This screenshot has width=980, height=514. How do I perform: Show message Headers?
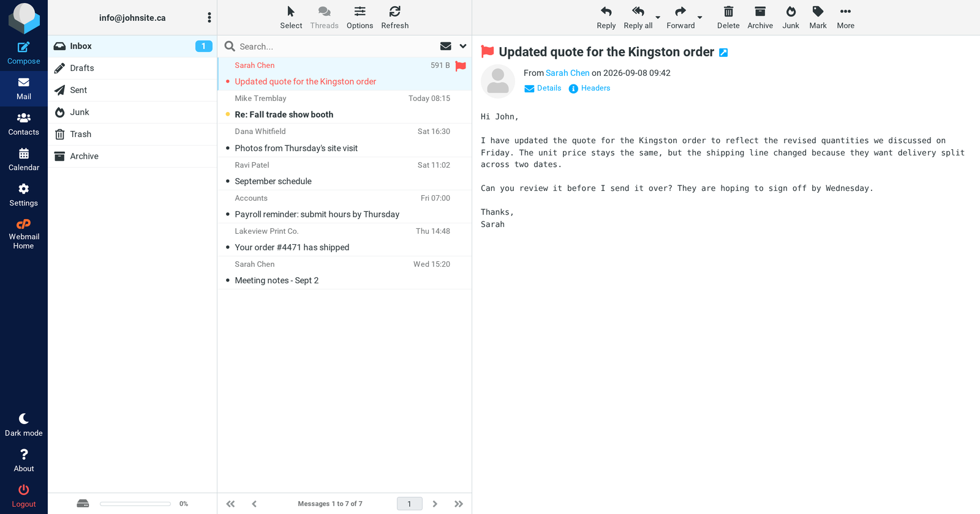(x=589, y=88)
